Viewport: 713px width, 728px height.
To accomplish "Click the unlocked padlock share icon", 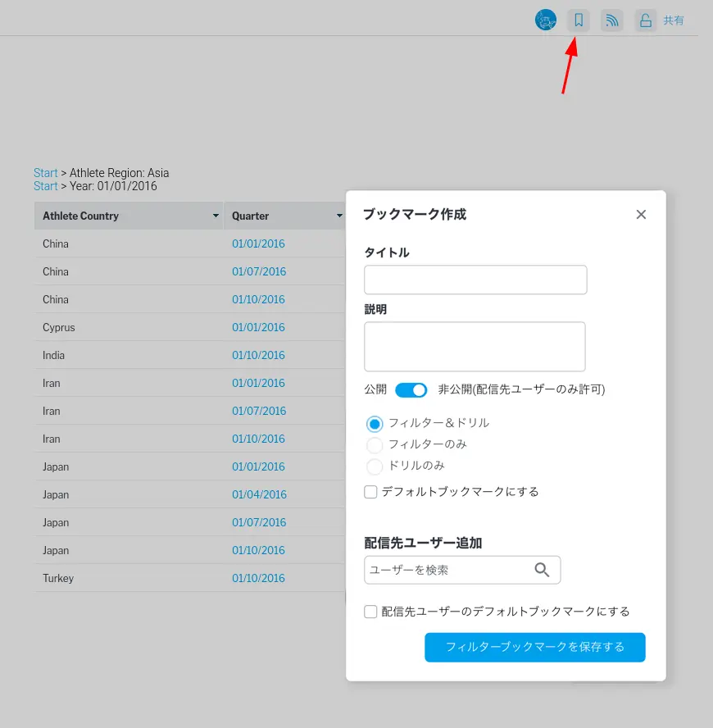I will click(646, 20).
